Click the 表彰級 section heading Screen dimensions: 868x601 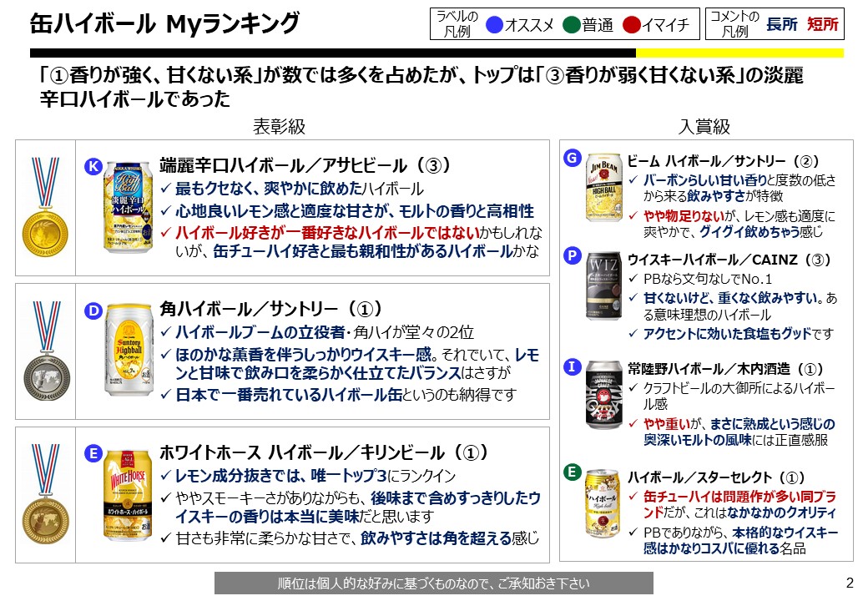point(279,126)
